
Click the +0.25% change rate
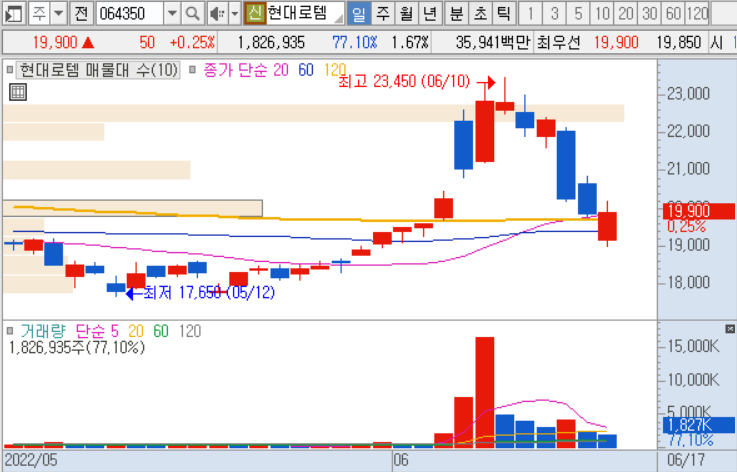point(192,43)
